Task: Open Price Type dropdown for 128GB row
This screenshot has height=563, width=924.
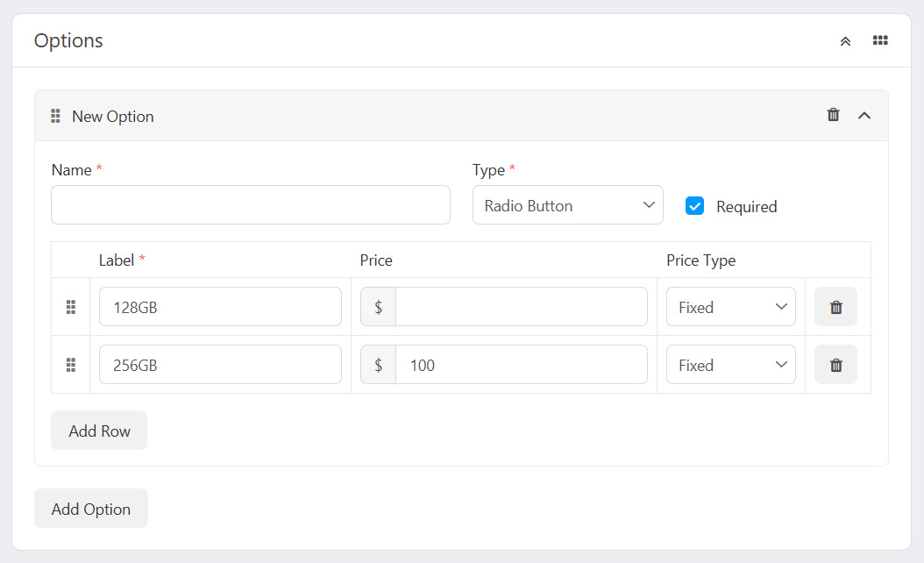Action: point(730,307)
